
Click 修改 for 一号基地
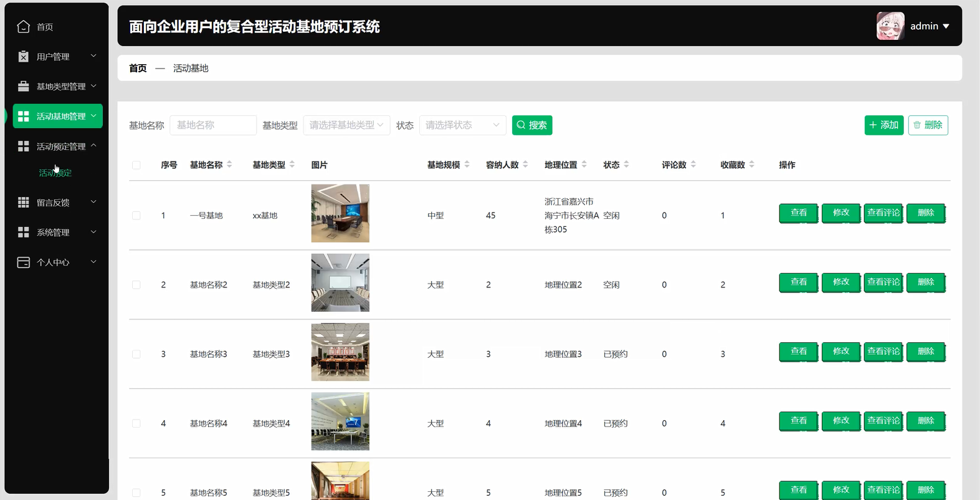pyautogui.click(x=841, y=213)
